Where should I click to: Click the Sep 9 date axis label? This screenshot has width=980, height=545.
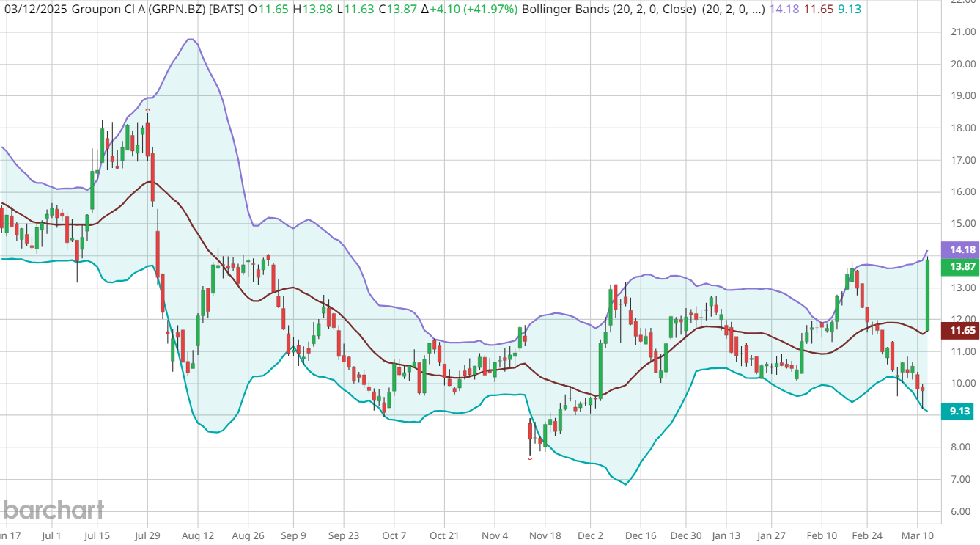[293, 536]
